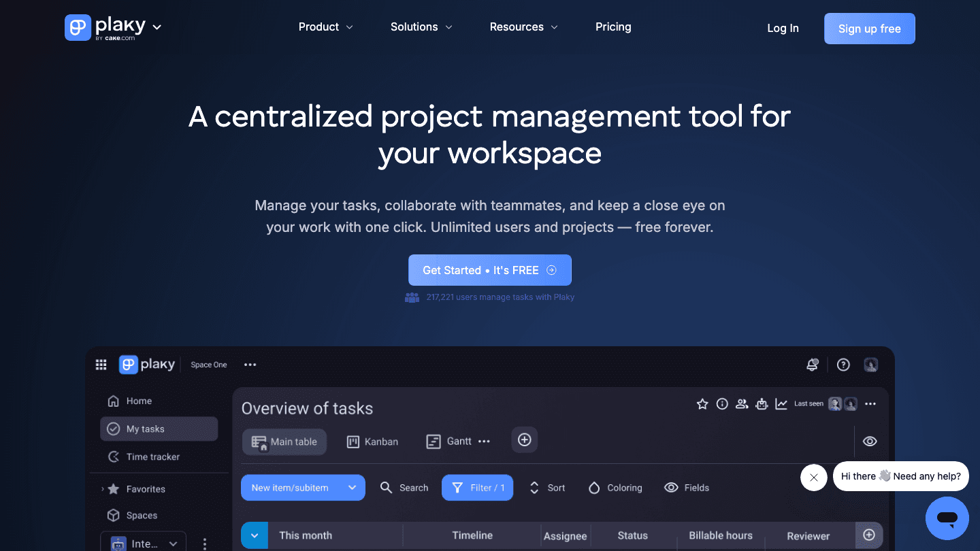Add a column with the plus icon
The height and width of the screenshot is (551, 980).
point(869,535)
